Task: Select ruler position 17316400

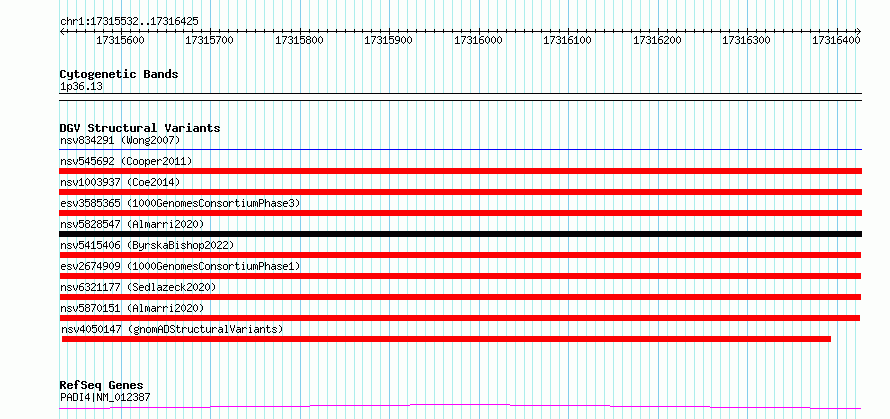Action: [836, 40]
